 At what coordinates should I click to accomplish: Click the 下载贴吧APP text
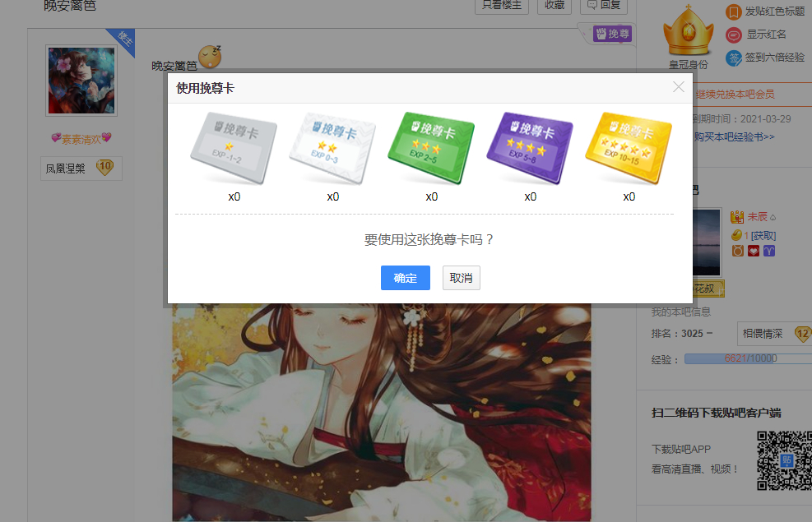pos(681,449)
